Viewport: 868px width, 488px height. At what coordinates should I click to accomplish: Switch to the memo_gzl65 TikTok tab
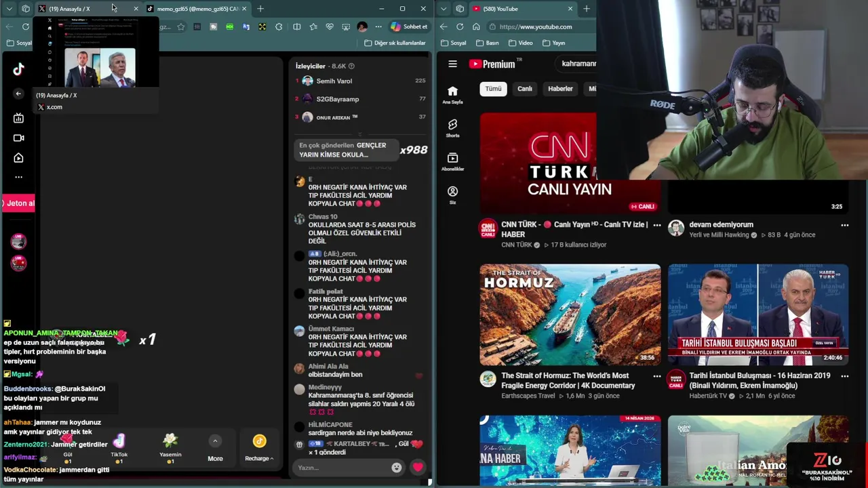pos(197,9)
